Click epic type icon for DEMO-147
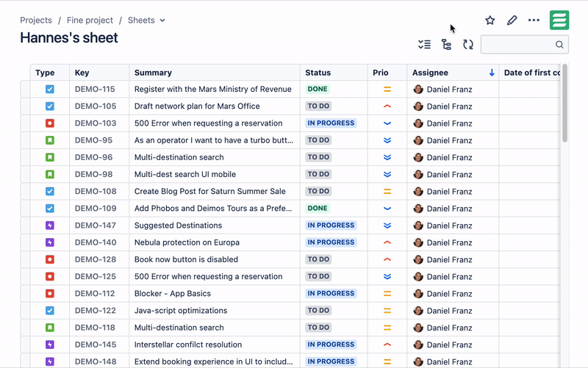 point(49,226)
